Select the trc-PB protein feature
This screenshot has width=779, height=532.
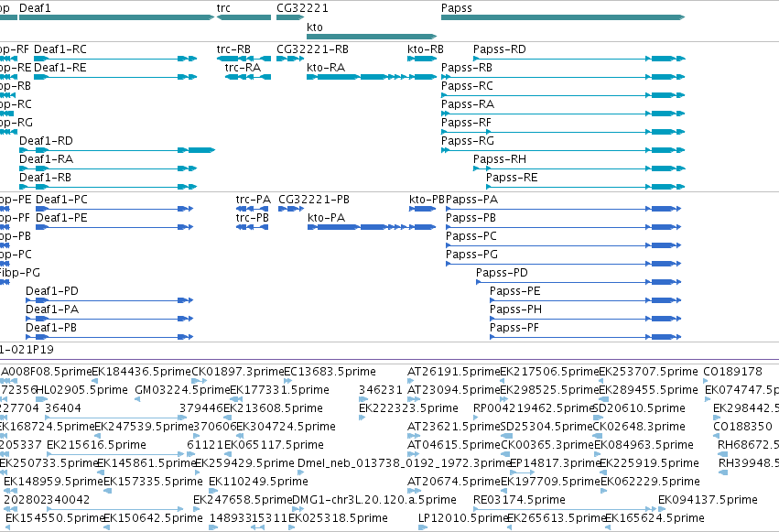[x=252, y=227]
